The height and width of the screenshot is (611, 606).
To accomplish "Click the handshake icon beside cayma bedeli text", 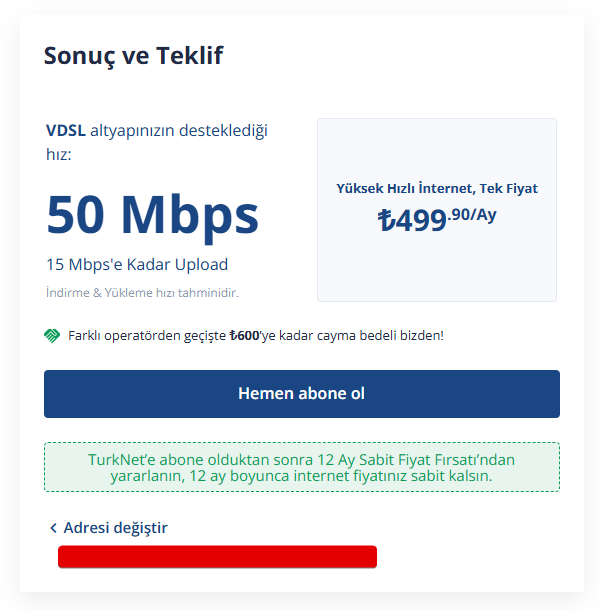I will pos(52,335).
